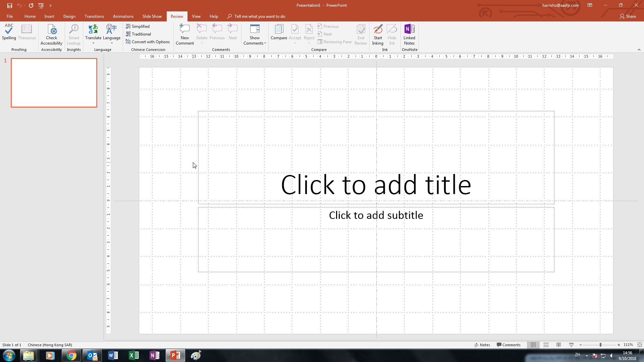Image resolution: width=644 pixels, height=362 pixels.
Task: Click zoom out minus button
Action: 580,345
